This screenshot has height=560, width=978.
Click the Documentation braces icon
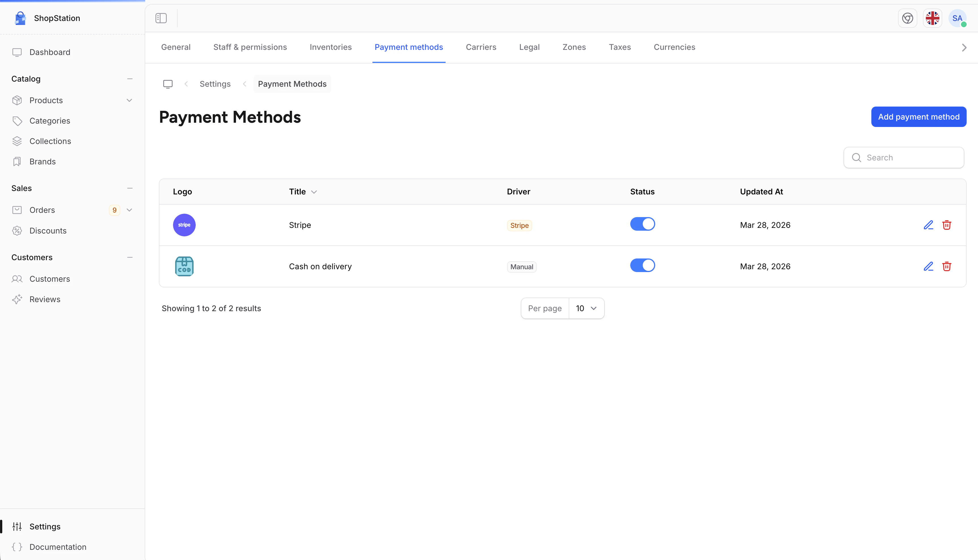(17, 546)
